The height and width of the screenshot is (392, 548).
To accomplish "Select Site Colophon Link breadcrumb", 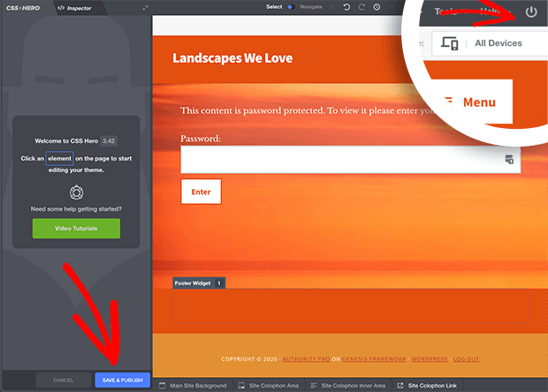I will (x=432, y=386).
